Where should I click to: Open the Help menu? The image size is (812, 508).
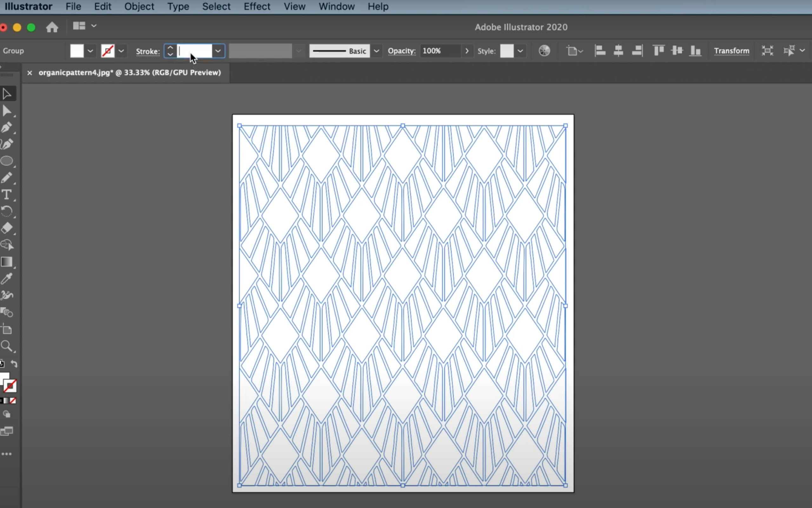[378, 6]
